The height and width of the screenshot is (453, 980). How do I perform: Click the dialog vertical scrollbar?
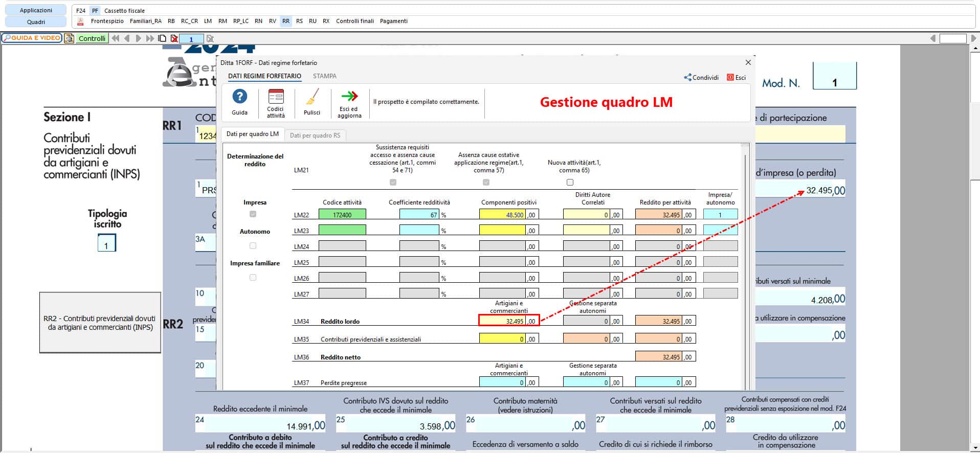click(x=745, y=266)
